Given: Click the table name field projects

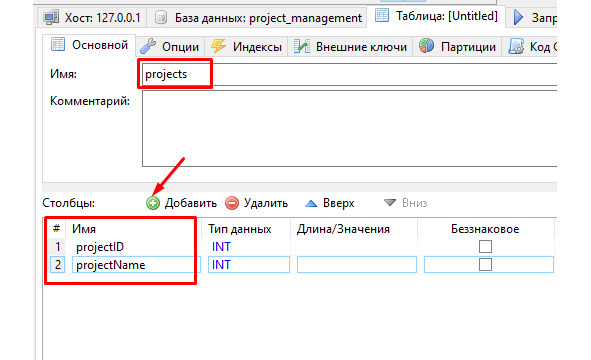Looking at the screenshot, I should [x=349, y=74].
